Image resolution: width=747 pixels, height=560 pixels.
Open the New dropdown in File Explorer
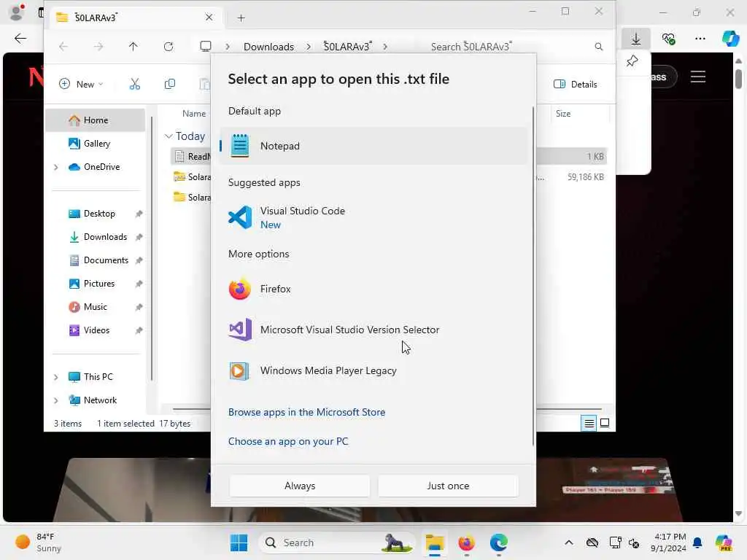click(81, 85)
